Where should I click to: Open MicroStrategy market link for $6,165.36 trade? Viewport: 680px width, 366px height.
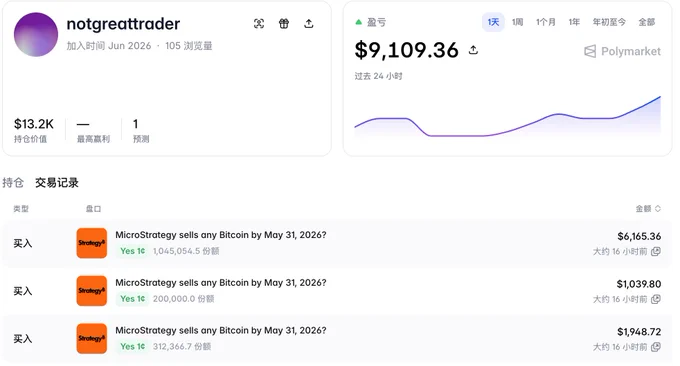pos(220,235)
